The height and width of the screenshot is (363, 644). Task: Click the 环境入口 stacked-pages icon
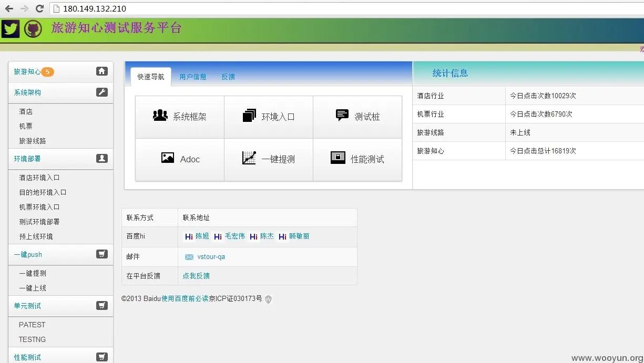(248, 116)
